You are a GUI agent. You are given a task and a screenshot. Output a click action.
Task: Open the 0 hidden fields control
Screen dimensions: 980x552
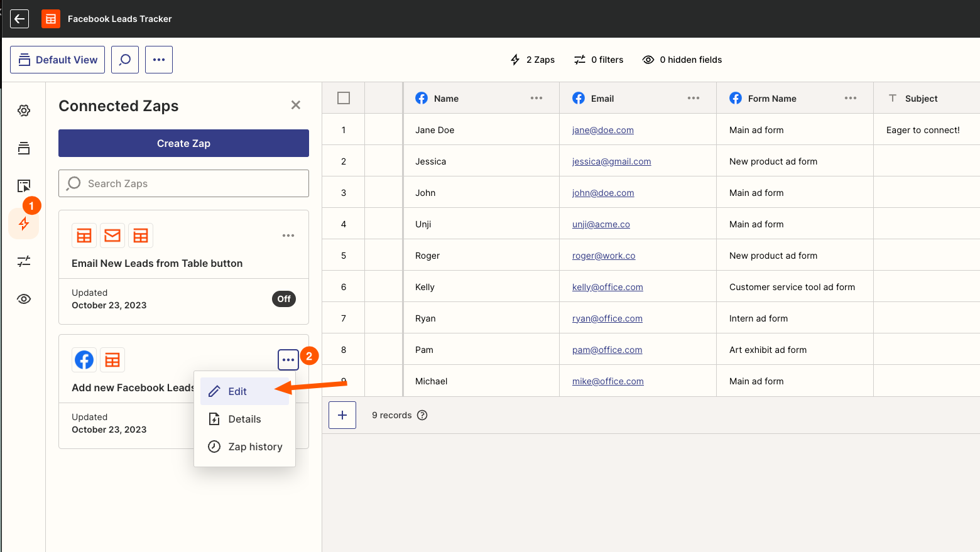click(682, 60)
